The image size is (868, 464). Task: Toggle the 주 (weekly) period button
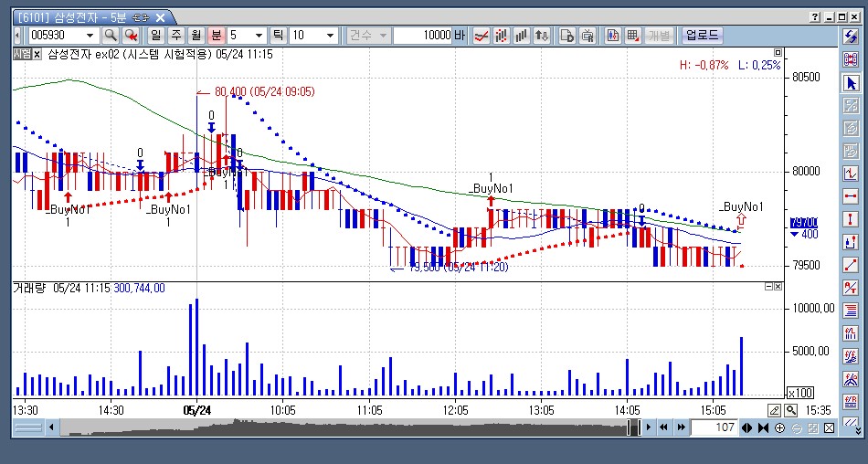(x=175, y=36)
